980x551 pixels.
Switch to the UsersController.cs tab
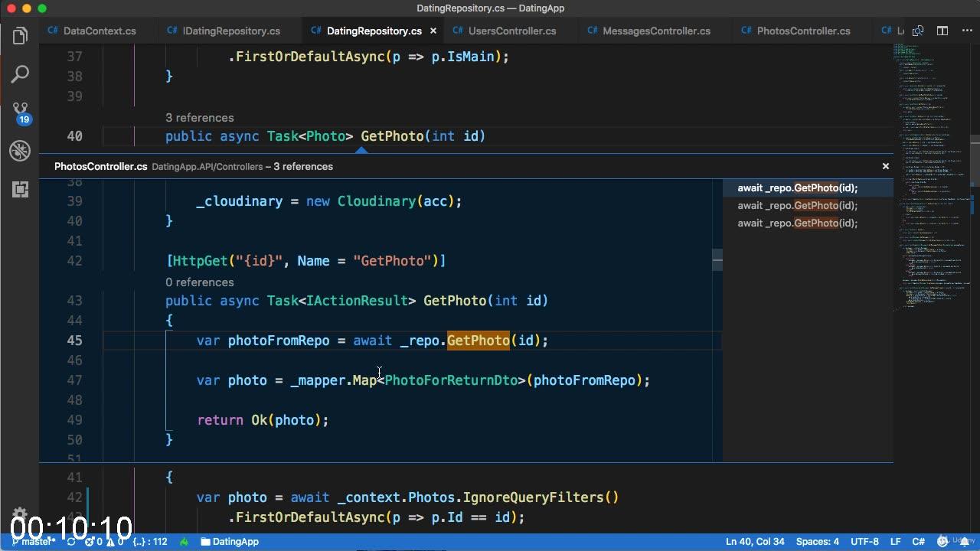coord(511,31)
